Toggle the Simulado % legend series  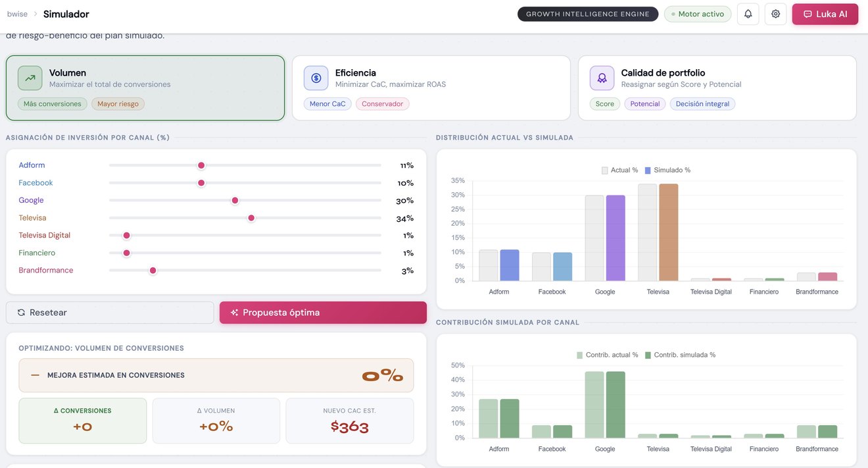[x=667, y=170]
